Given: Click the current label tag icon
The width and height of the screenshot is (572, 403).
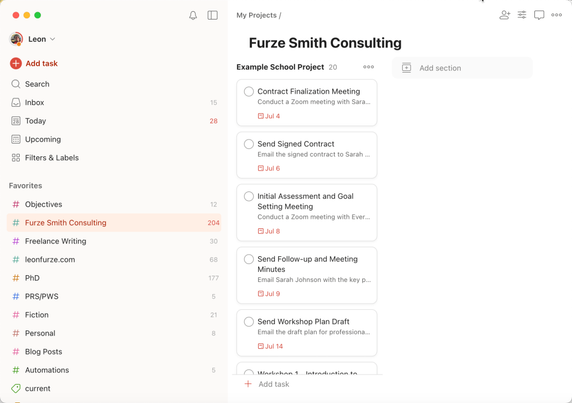Looking at the screenshot, I should pyautogui.click(x=16, y=388).
